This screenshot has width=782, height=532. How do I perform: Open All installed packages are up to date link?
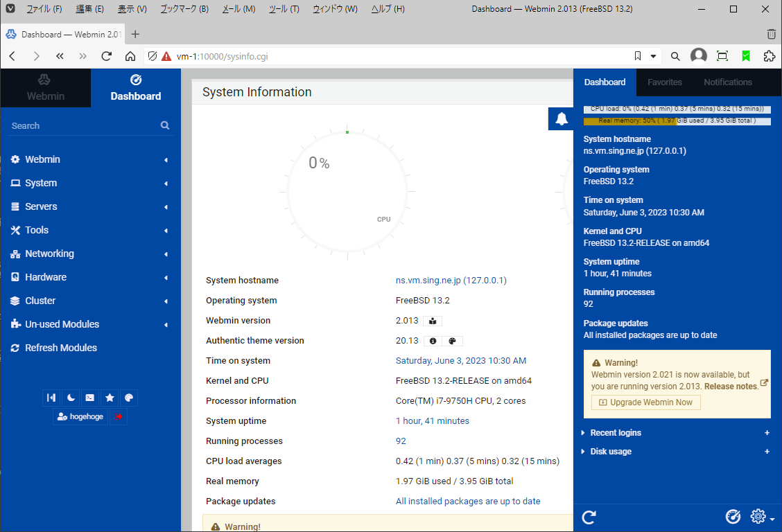pyautogui.click(x=468, y=501)
